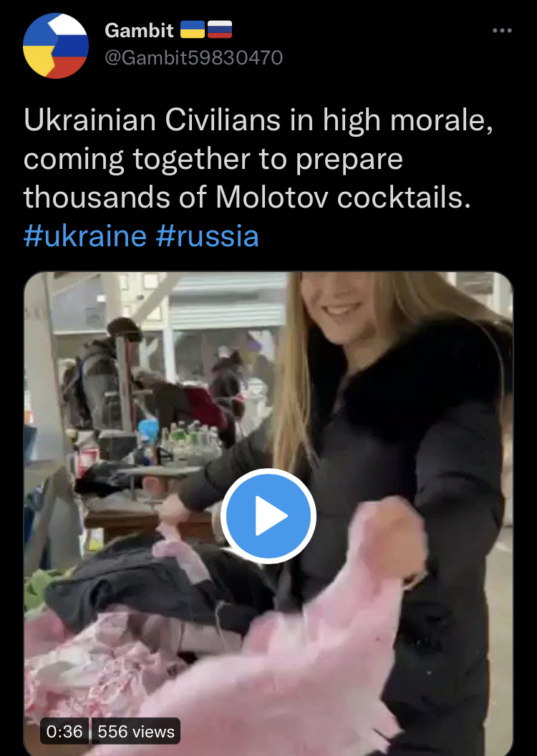
Task: Click the bottles on the table in the video
Action: point(193,441)
